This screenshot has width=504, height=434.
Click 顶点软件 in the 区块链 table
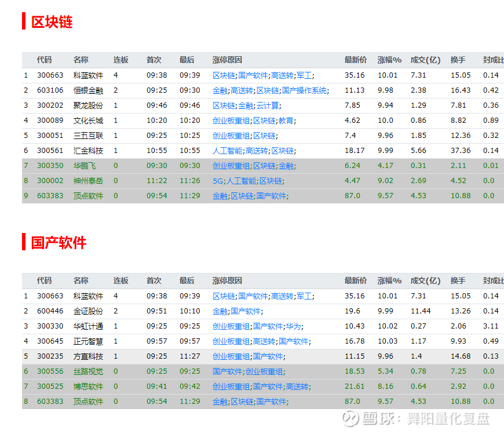(88, 196)
